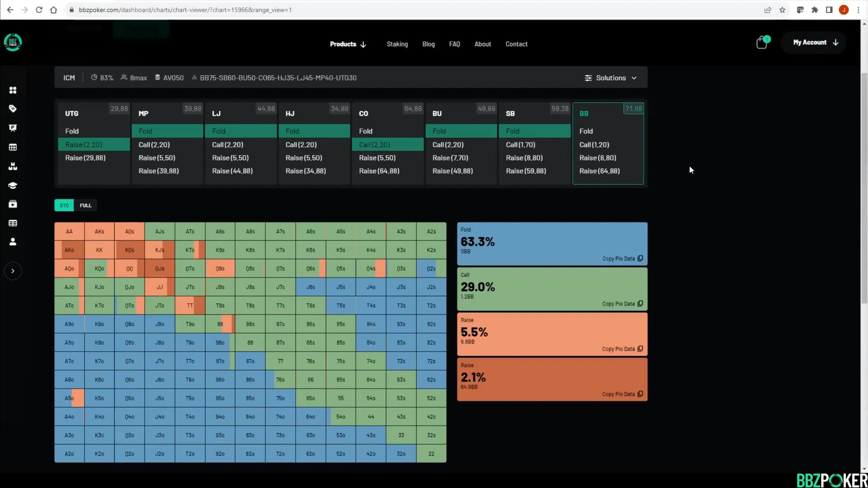Click the price tag sidebar icon
Screen dimensions: 868x488
[13, 109]
